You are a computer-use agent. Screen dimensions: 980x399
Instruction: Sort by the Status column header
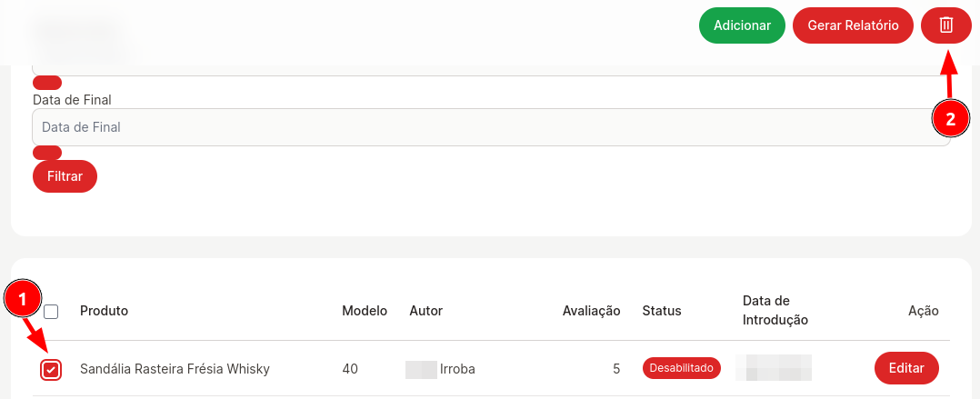tap(662, 311)
